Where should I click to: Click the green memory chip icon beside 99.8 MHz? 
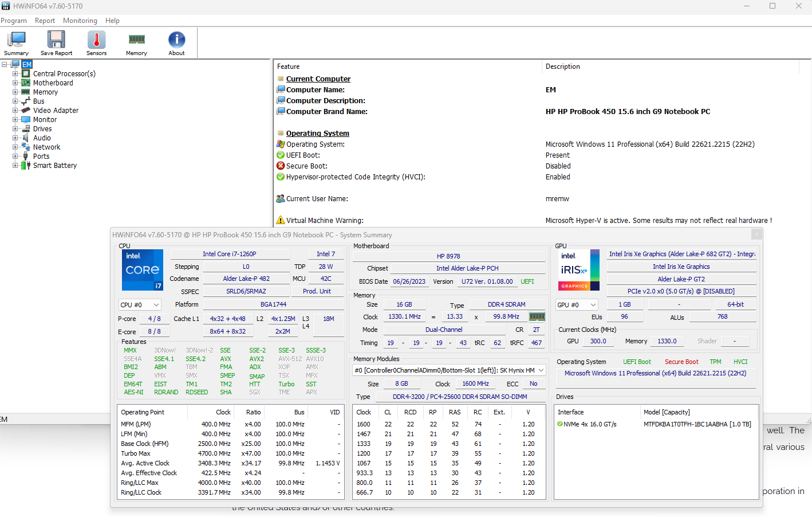537,317
